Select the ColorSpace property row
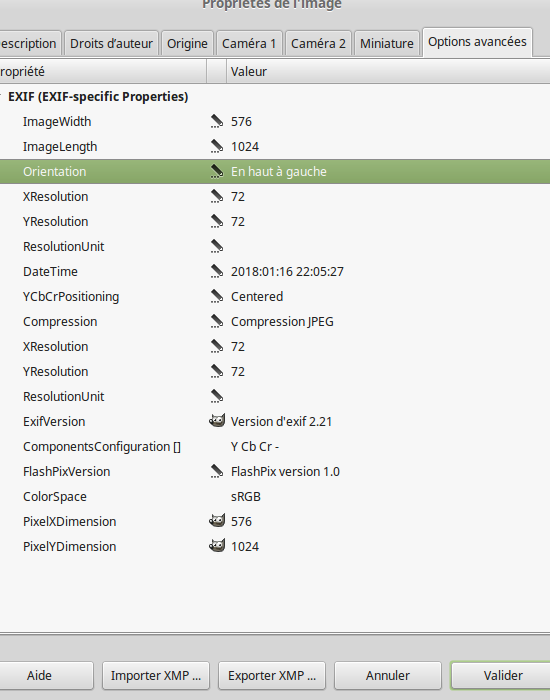Viewport: 550px width, 700px height. [275, 496]
